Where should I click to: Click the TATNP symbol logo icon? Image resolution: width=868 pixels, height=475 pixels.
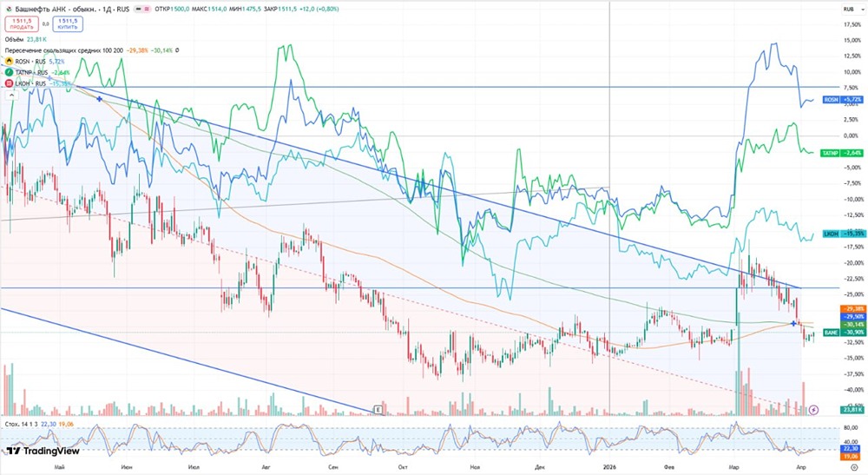coord(9,73)
